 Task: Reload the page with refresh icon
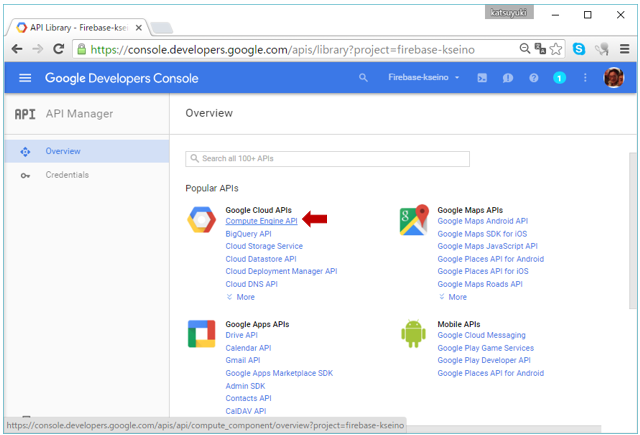pos(59,49)
